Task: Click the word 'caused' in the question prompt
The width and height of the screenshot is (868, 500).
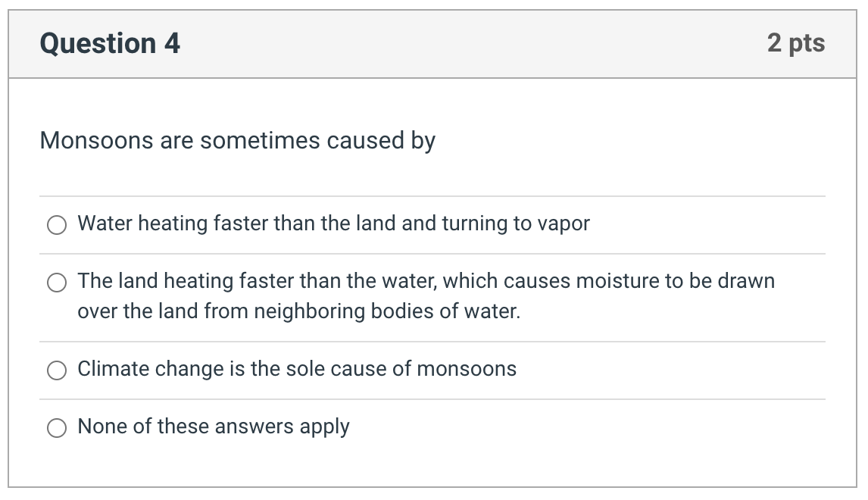Action: 366,141
